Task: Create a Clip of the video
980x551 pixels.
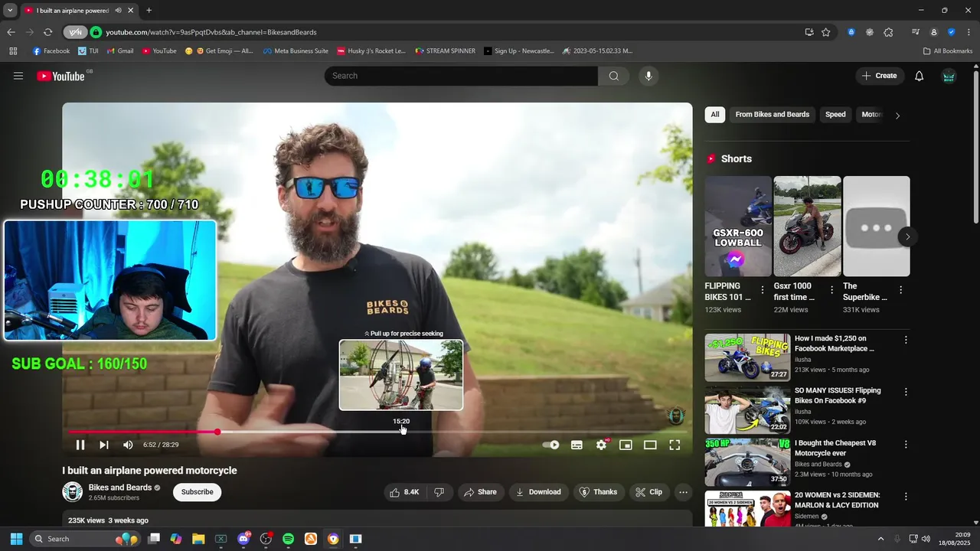Action: pyautogui.click(x=649, y=492)
